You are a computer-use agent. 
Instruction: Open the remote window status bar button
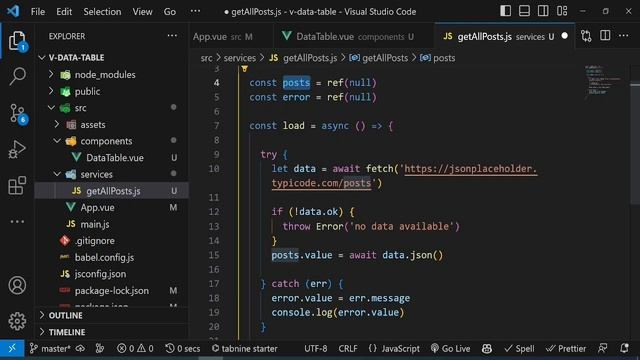(12, 349)
